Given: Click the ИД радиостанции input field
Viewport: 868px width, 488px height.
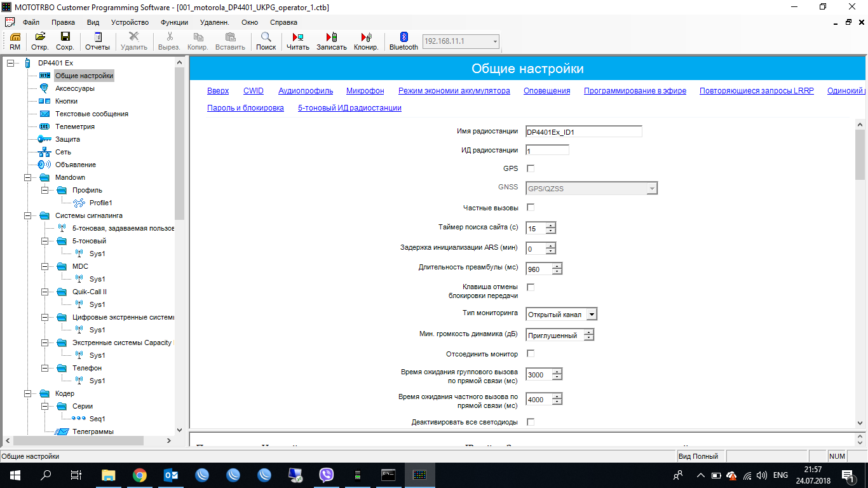Looking at the screenshot, I should point(547,151).
